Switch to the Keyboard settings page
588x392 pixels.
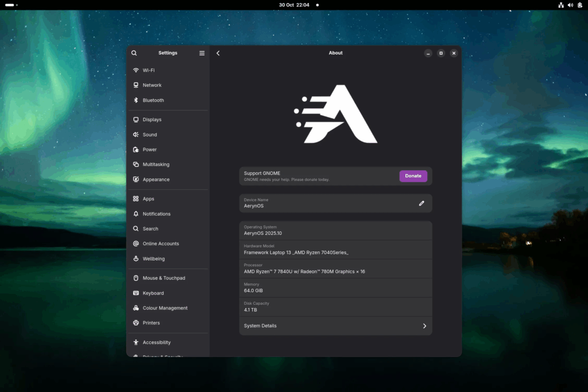pos(153,293)
